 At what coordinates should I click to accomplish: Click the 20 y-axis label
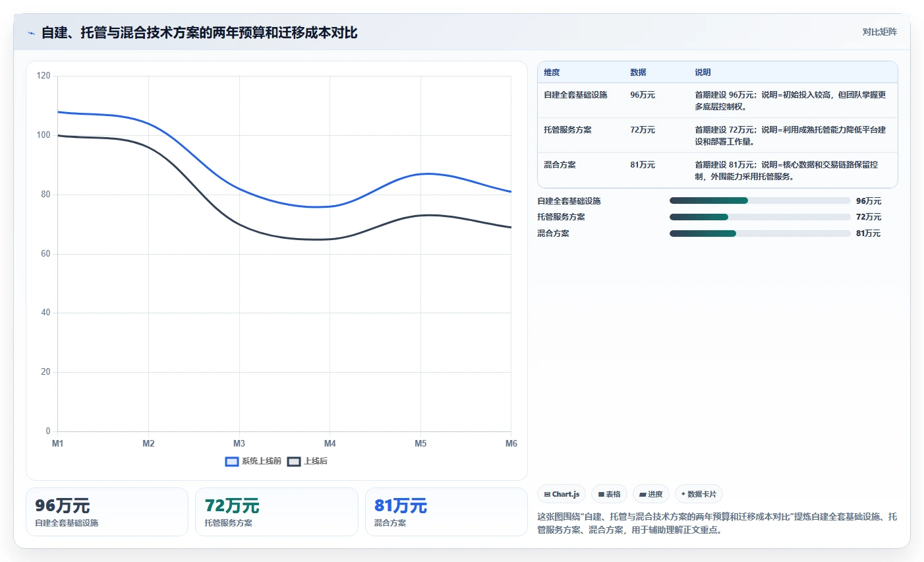tap(45, 372)
